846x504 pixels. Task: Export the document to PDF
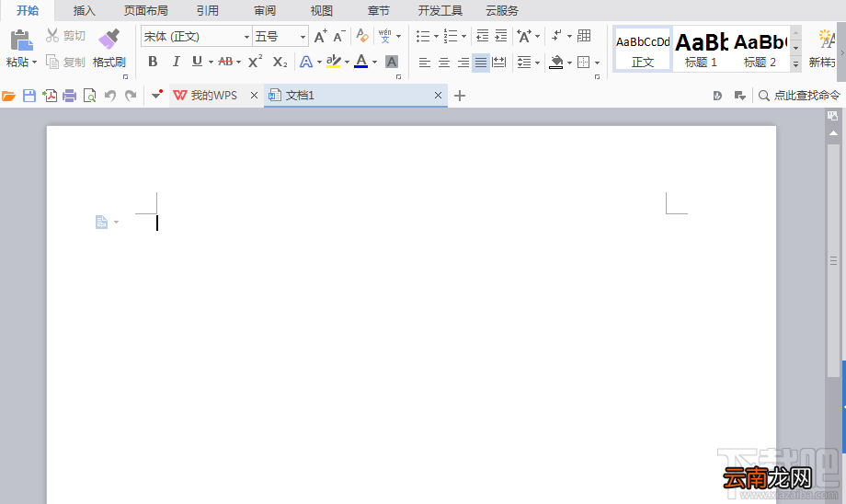[50, 96]
